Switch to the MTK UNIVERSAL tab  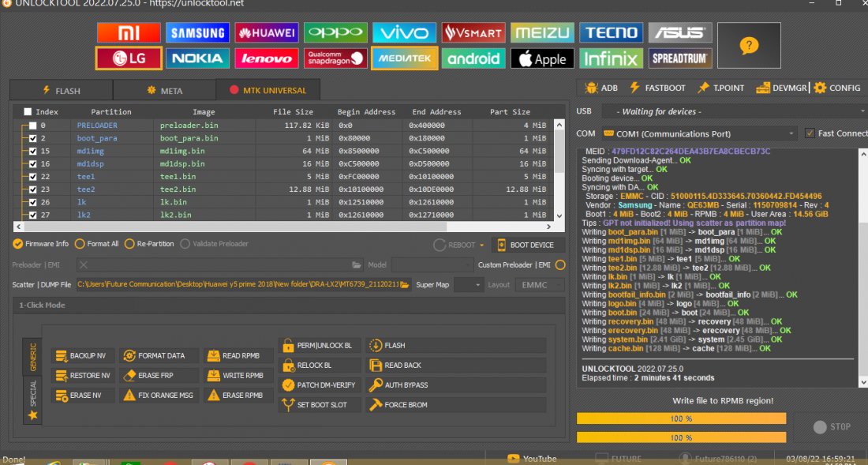(268, 90)
